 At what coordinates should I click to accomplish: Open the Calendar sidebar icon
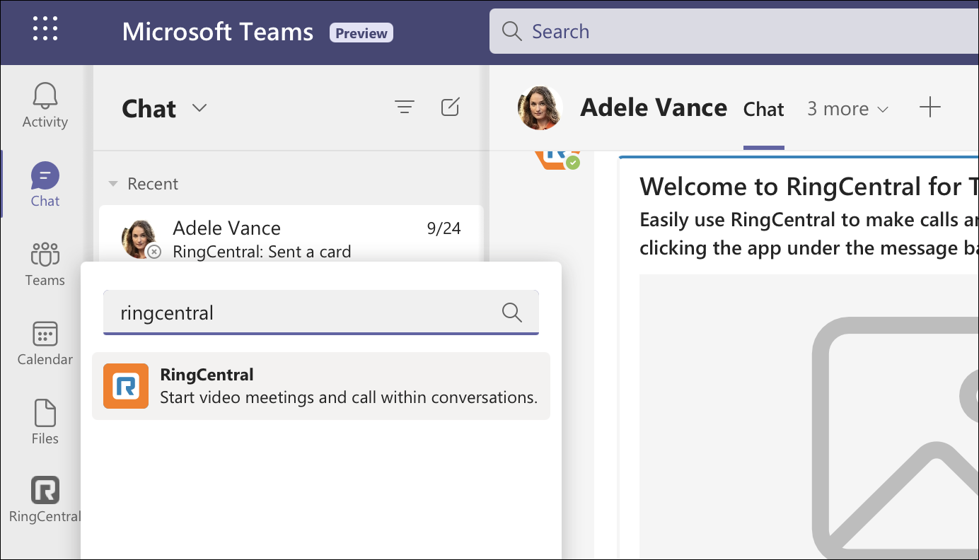(x=45, y=343)
